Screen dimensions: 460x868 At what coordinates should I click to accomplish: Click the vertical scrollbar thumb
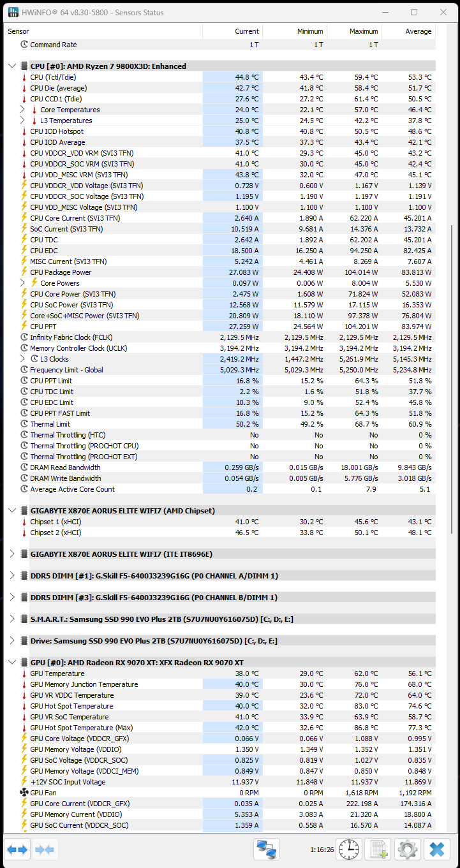point(452,379)
